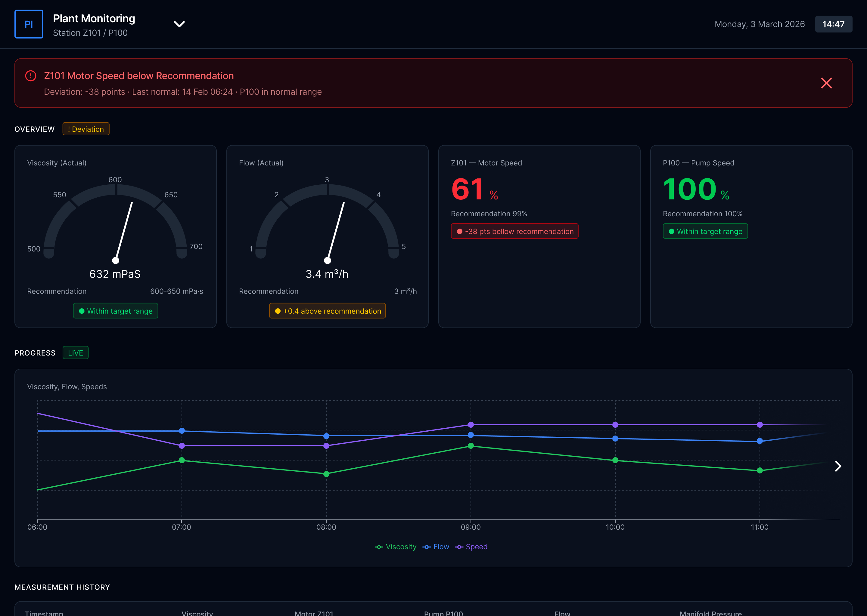The width and height of the screenshot is (867, 616).
Task: Expand the station selector chevron
Action: click(179, 24)
